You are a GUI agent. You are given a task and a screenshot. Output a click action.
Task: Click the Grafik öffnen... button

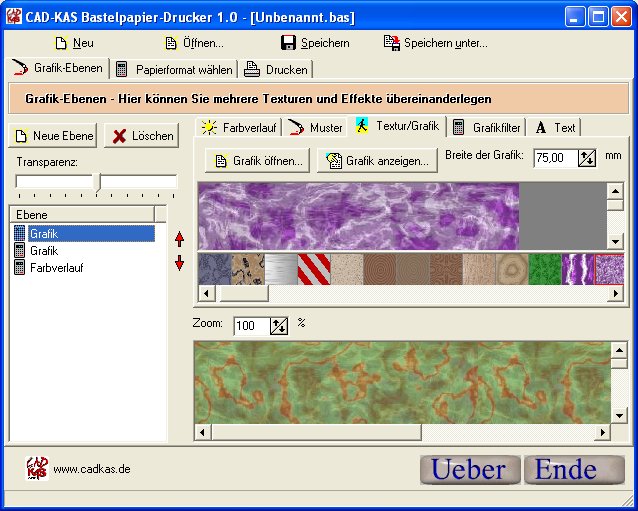tap(258, 160)
